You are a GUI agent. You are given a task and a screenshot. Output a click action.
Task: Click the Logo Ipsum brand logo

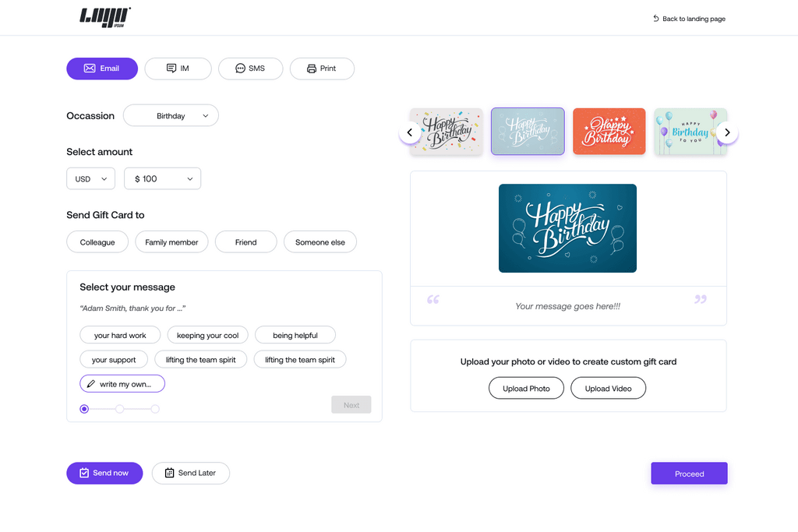tap(105, 17)
